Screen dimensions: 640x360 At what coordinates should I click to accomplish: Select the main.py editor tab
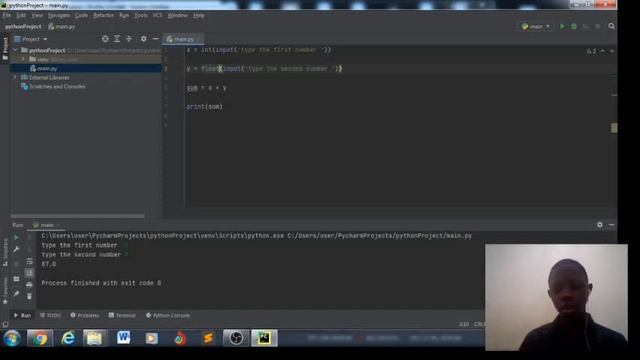(183, 39)
